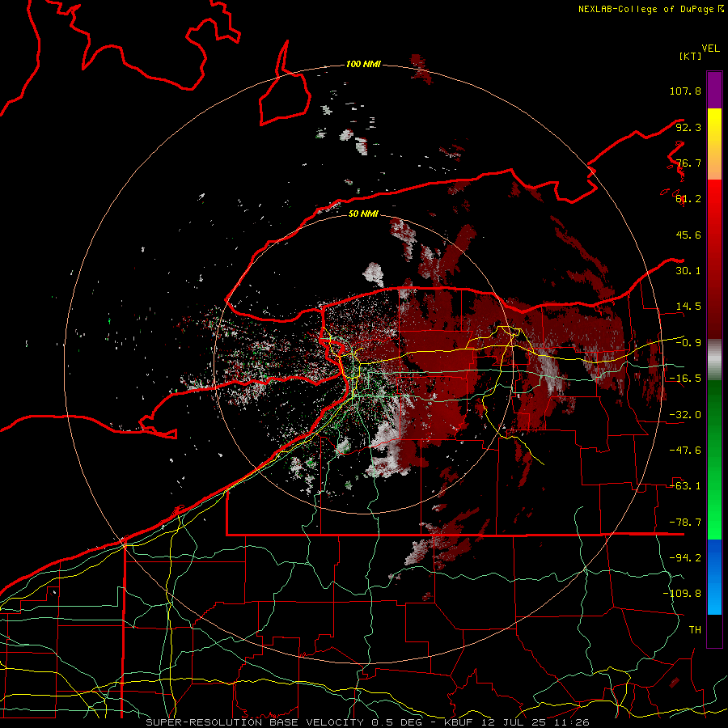The width and height of the screenshot is (728, 728).
Task: Select the -94.2 velocity scale value
Action: click(x=685, y=558)
